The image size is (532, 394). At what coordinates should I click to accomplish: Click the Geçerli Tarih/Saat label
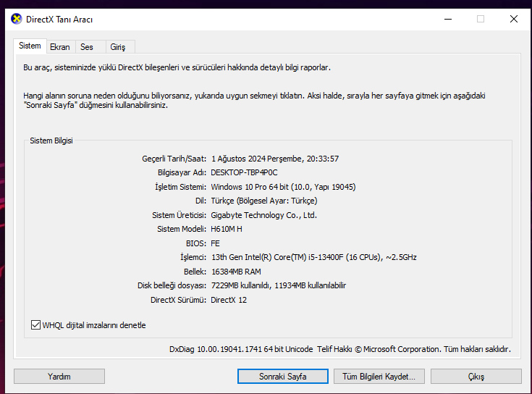click(174, 159)
